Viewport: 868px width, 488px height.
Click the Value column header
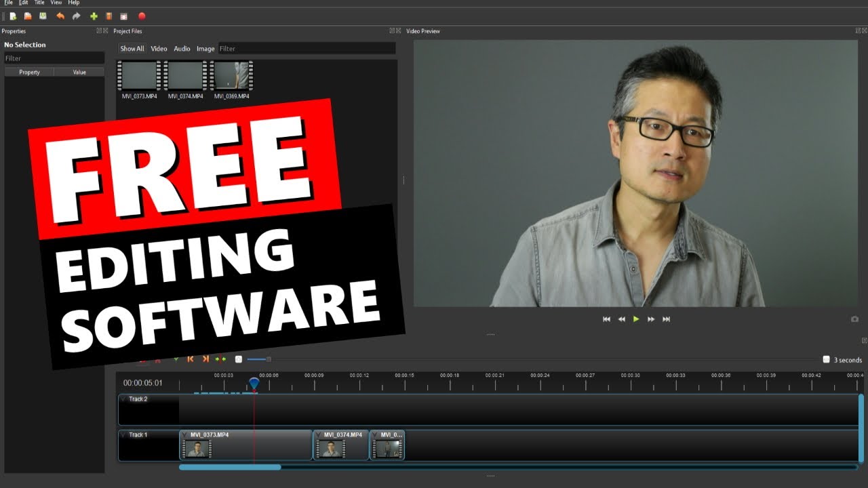pos(79,72)
